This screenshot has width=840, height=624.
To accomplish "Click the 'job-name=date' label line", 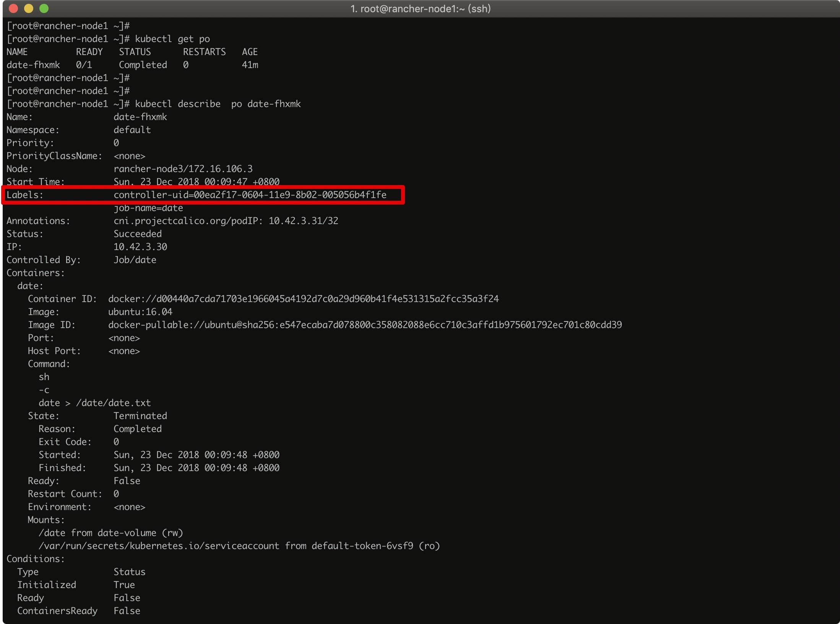I will [148, 208].
